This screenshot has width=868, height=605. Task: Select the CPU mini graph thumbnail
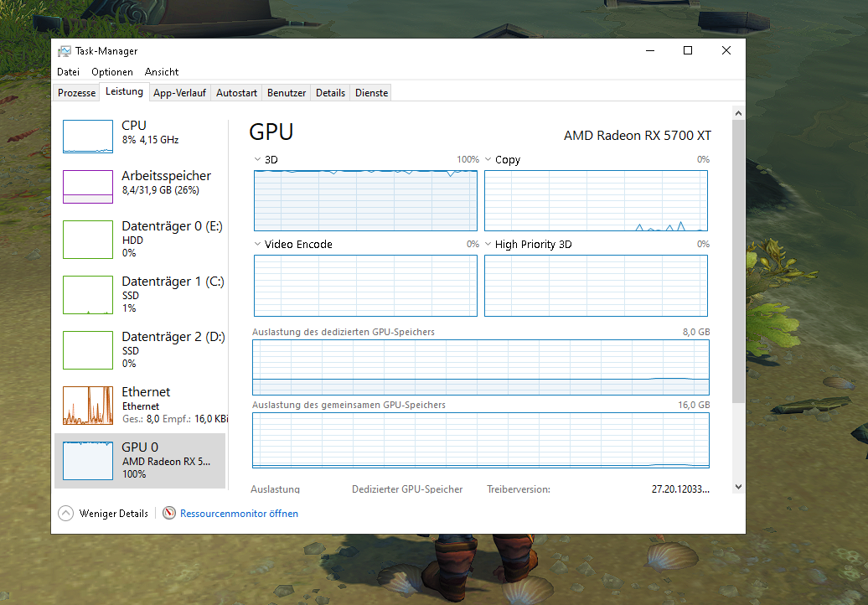pos(88,136)
